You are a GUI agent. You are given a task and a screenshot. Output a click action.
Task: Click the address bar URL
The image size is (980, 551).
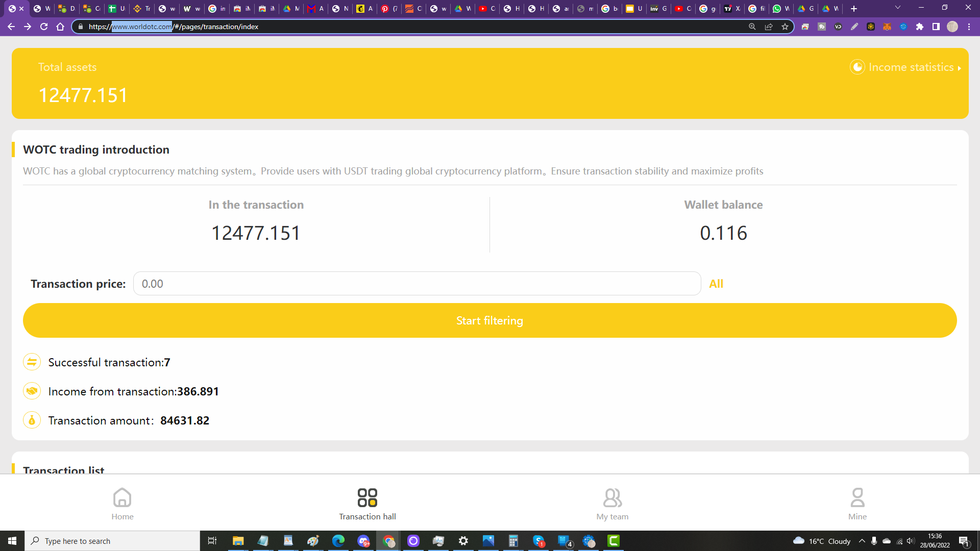[x=174, y=27]
